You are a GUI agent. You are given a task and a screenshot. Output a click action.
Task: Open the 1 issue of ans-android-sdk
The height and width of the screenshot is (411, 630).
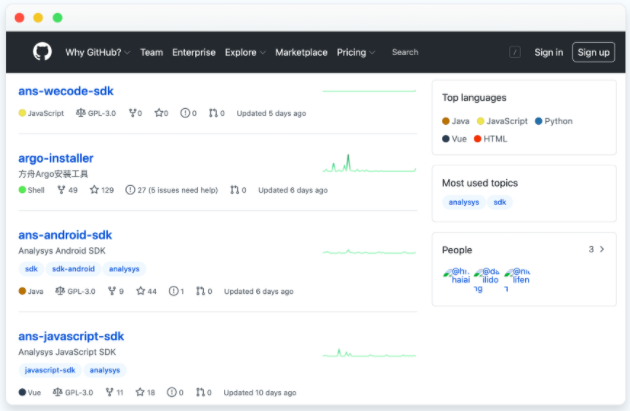pos(176,291)
